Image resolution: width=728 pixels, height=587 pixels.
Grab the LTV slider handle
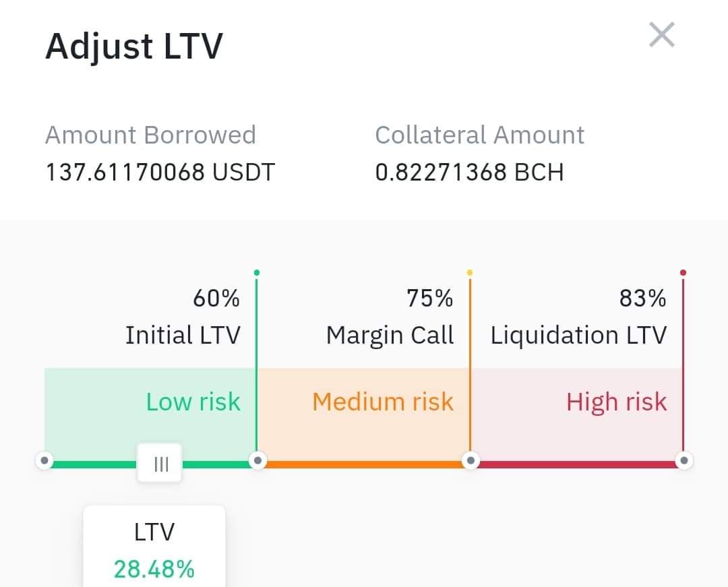(160, 463)
